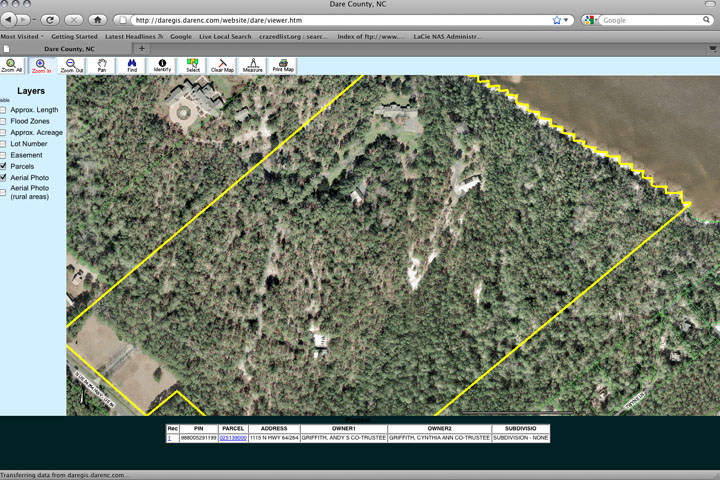
Task: Click the Clear Map tool
Action: coord(222,66)
